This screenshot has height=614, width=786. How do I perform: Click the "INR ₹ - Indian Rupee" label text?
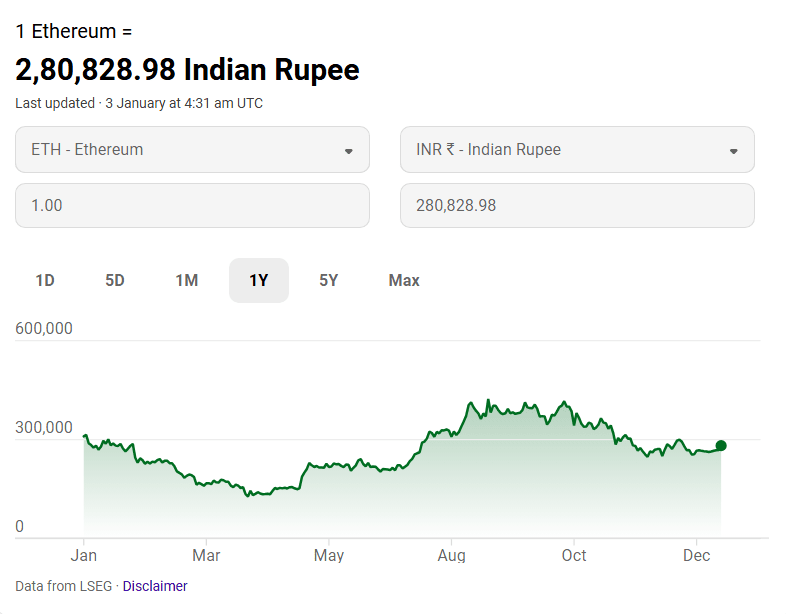point(488,150)
